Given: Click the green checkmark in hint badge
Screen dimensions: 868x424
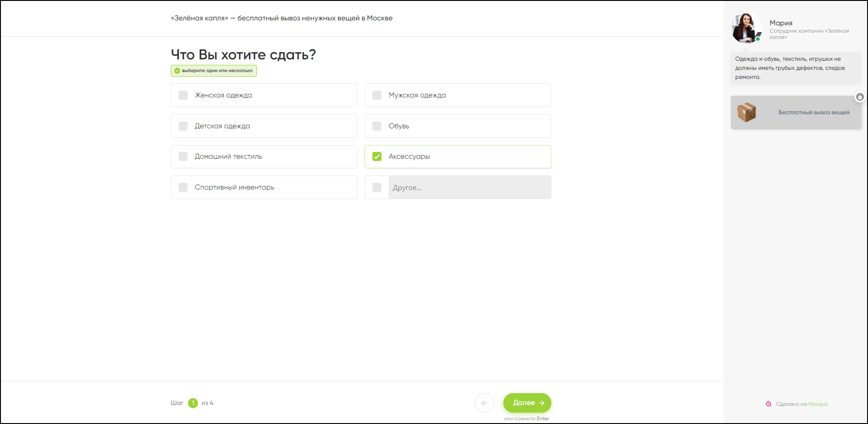Looking at the screenshot, I should [x=177, y=71].
